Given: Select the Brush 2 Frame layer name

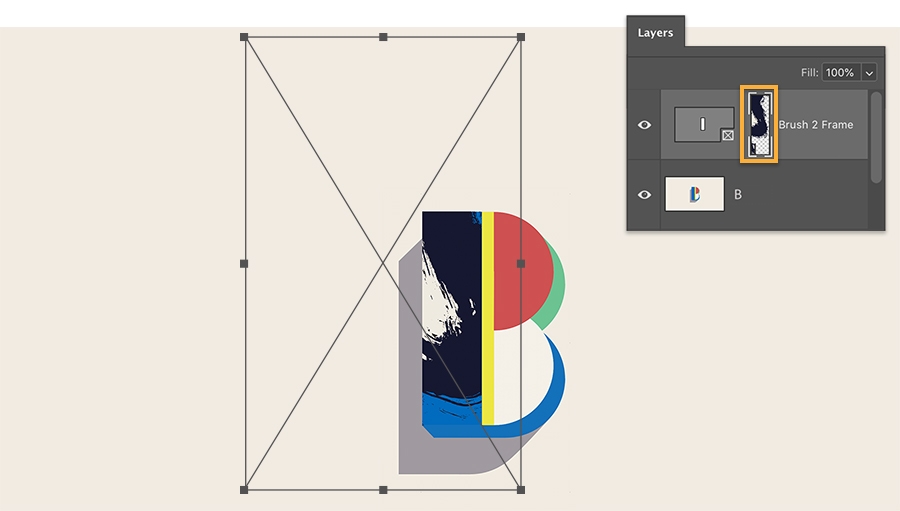Looking at the screenshot, I should (x=816, y=125).
